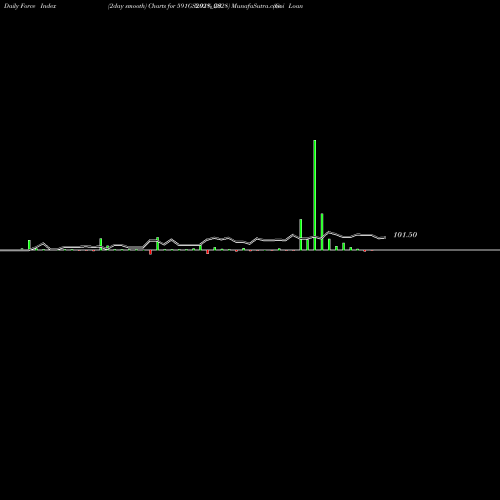Click the '(2day smooth) Charts for' heading text
500x500 pixels.
[141, 6]
